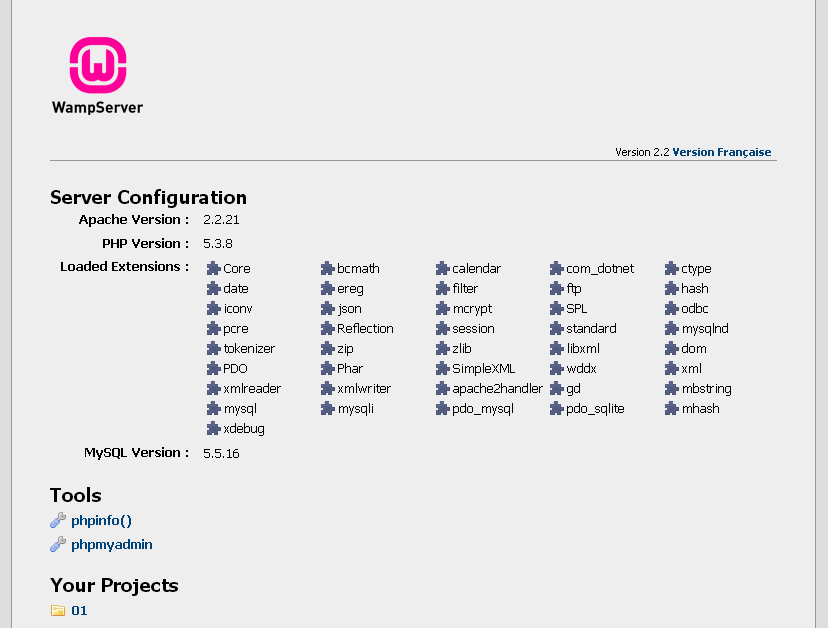Click the WampServer logo
This screenshot has height=628, width=828.
point(97,75)
